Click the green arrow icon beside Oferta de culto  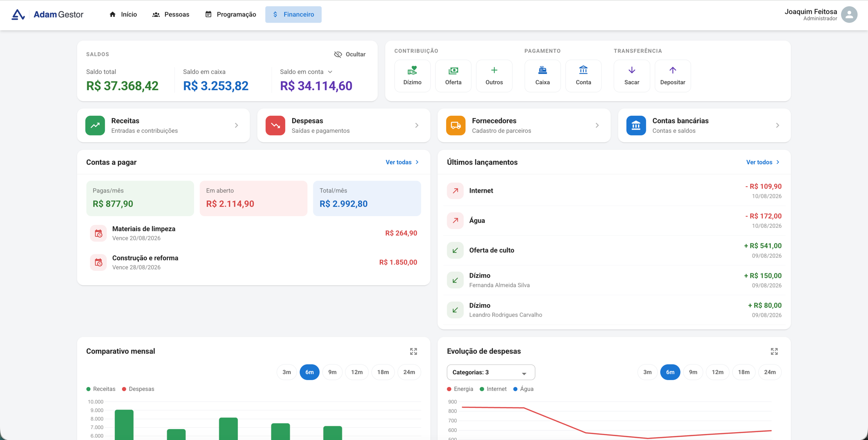point(455,250)
